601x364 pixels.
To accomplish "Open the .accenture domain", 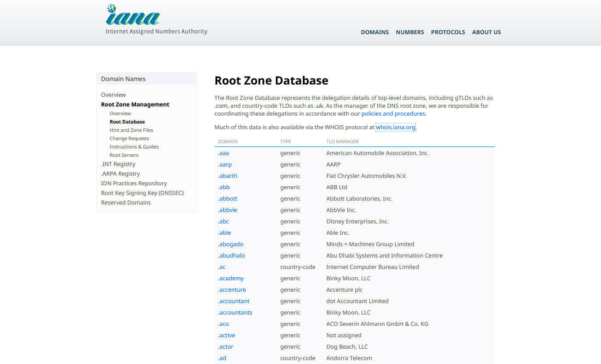I will point(232,290).
